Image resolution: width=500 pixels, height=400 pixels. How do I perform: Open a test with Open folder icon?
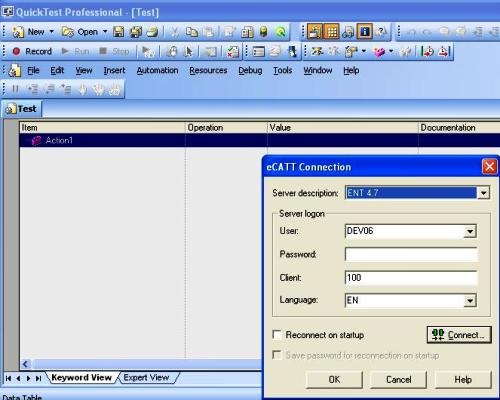pos(81,32)
